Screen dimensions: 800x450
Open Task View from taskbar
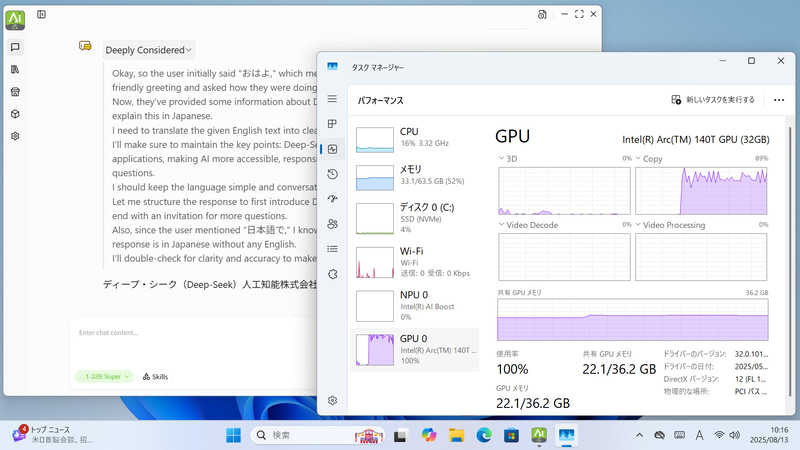click(x=401, y=436)
